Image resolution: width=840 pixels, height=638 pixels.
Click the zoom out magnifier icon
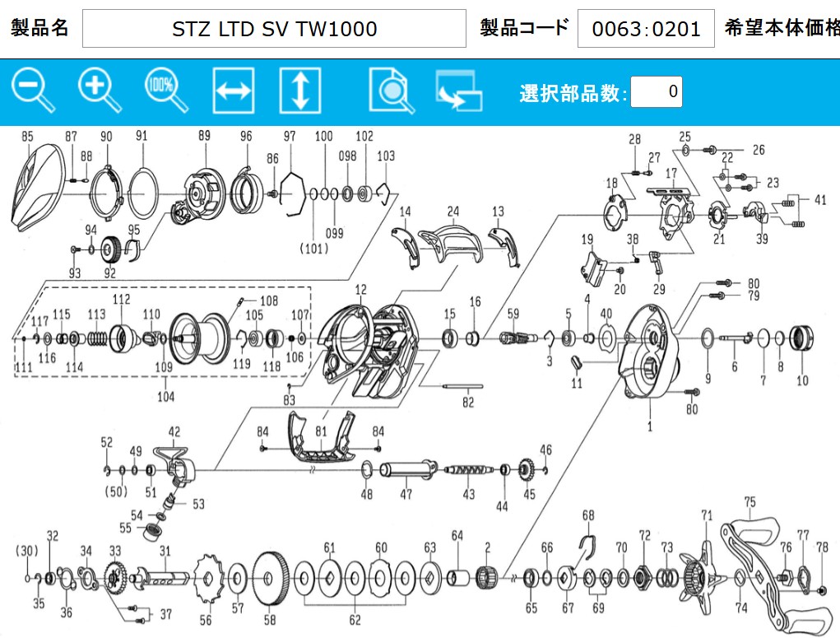click(x=33, y=91)
